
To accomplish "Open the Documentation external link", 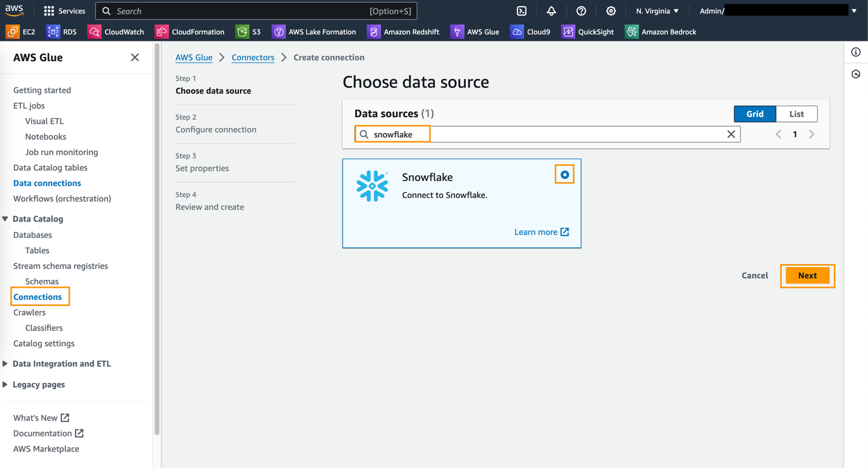I will [49, 433].
